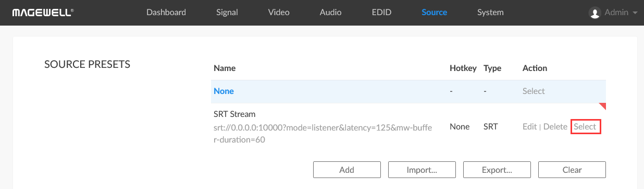Add a new source preset
This screenshot has width=644, height=189.
point(347,170)
